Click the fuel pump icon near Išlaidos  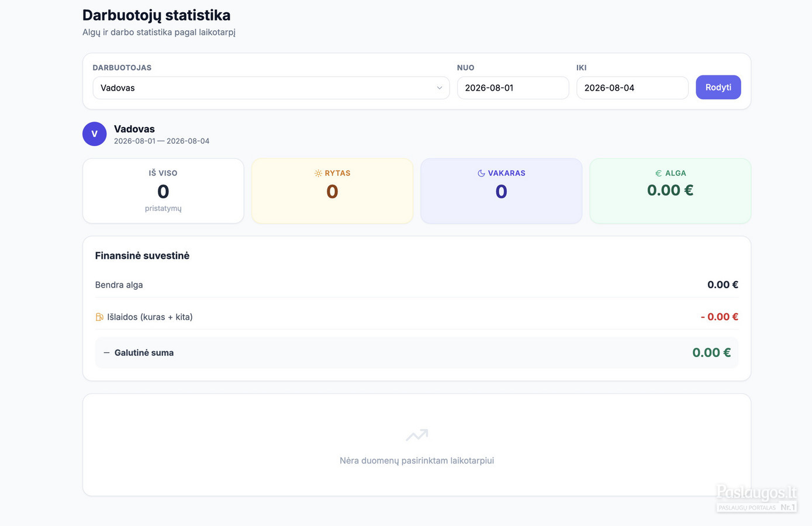click(x=99, y=317)
